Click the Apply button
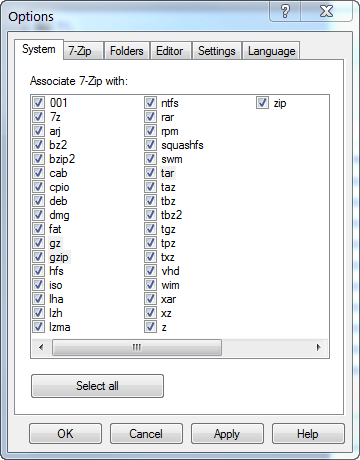Viewport: 360px width, 460px height. pyautogui.click(x=227, y=434)
